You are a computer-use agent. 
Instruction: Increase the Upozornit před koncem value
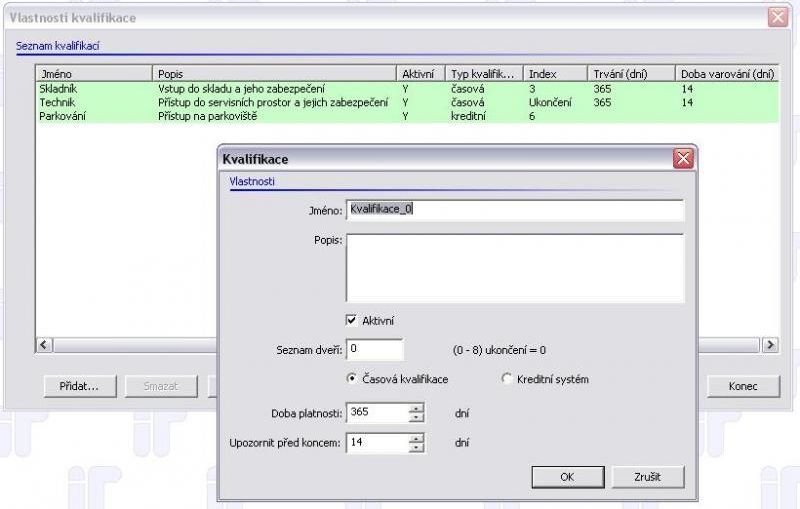click(417, 437)
